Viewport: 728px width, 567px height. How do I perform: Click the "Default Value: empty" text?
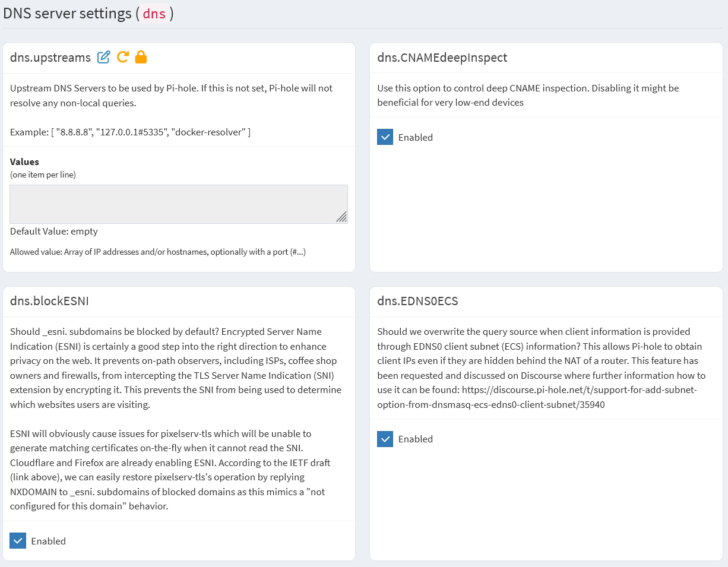[54, 231]
